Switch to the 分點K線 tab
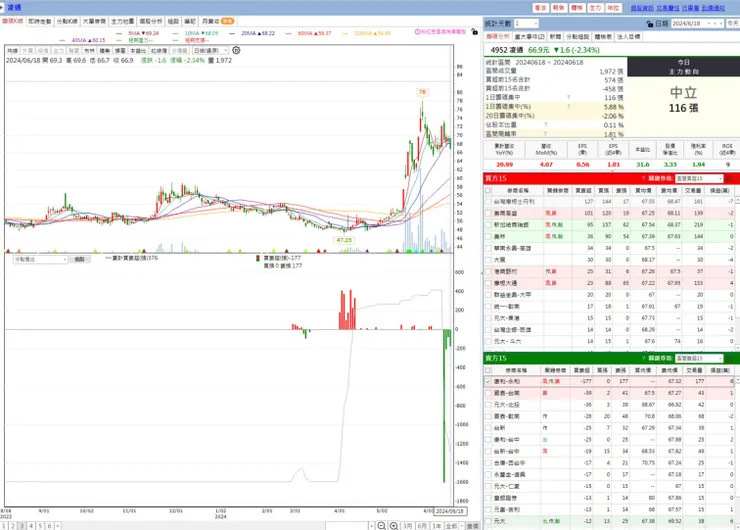The image size is (740, 530). click(x=67, y=21)
